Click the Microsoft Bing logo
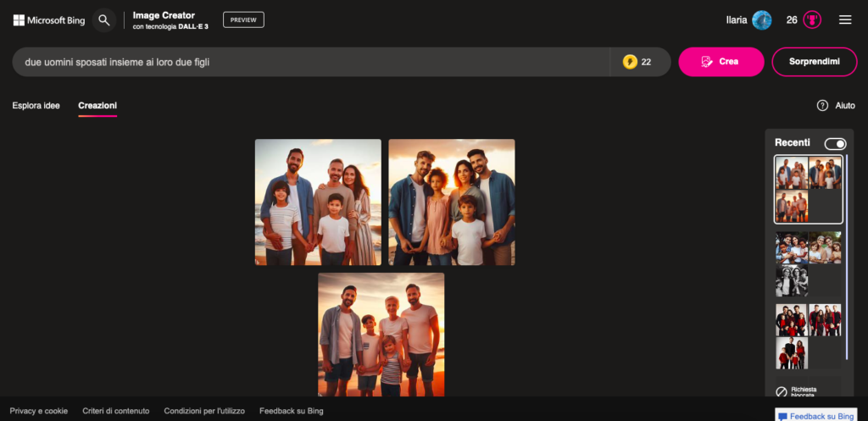 pyautogui.click(x=48, y=20)
